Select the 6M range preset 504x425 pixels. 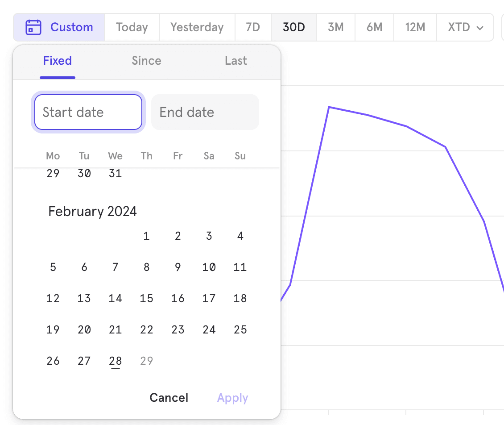point(374,27)
